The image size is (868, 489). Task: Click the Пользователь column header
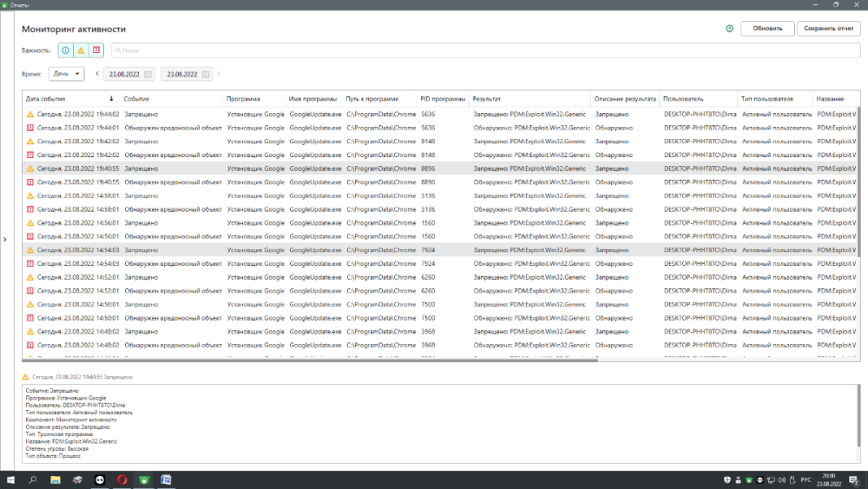click(682, 99)
